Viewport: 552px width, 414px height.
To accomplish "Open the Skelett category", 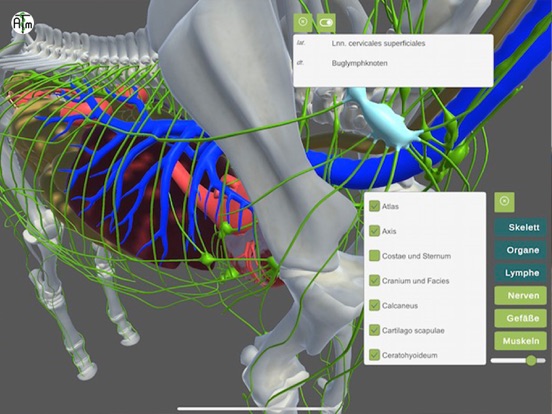I will tap(520, 227).
